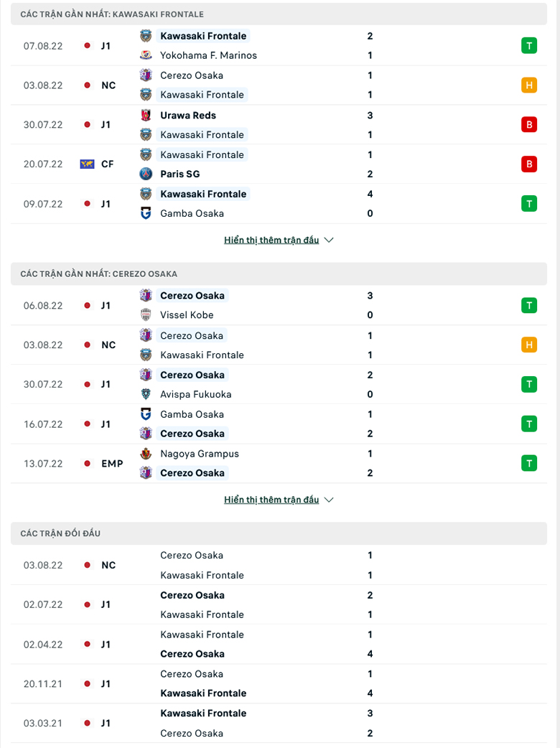This screenshot has width=560, height=748.
Task: Click the Paris SG club logo
Action: 146,174
